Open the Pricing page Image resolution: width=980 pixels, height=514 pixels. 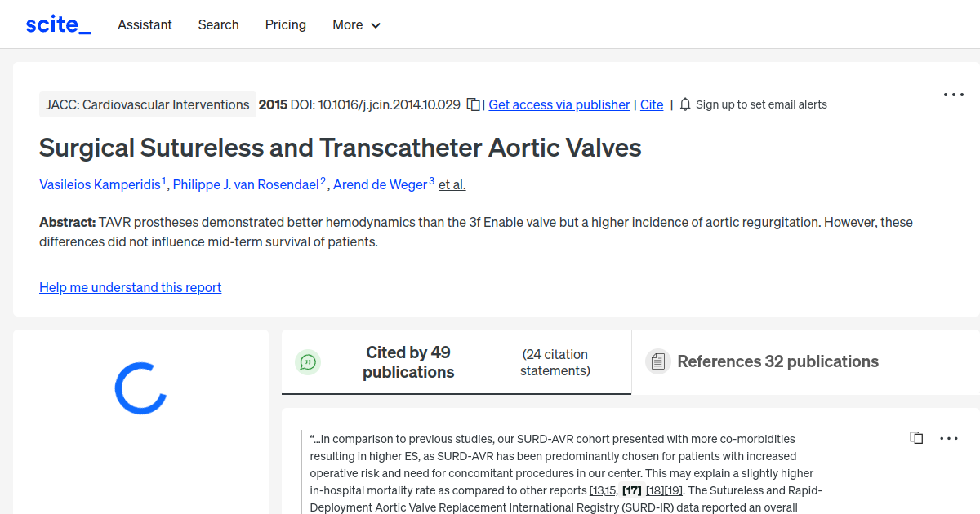coord(285,24)
